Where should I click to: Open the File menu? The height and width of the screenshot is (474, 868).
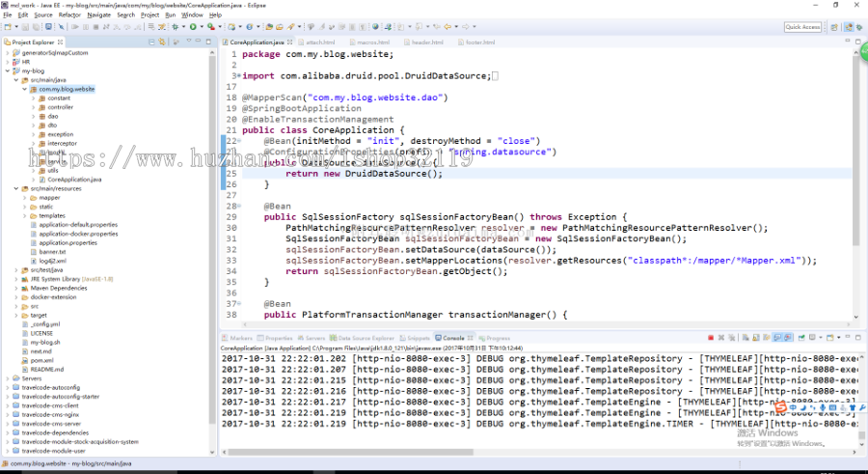[x=7, y=15]
